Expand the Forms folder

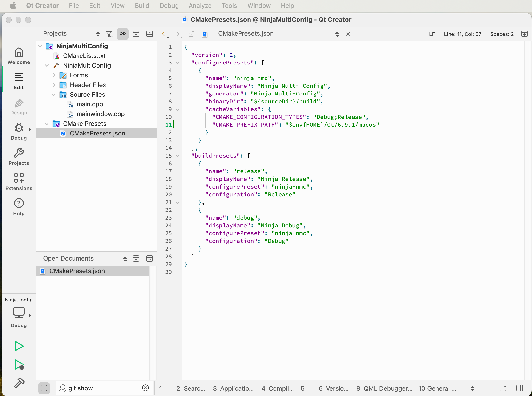coord(54,75)
